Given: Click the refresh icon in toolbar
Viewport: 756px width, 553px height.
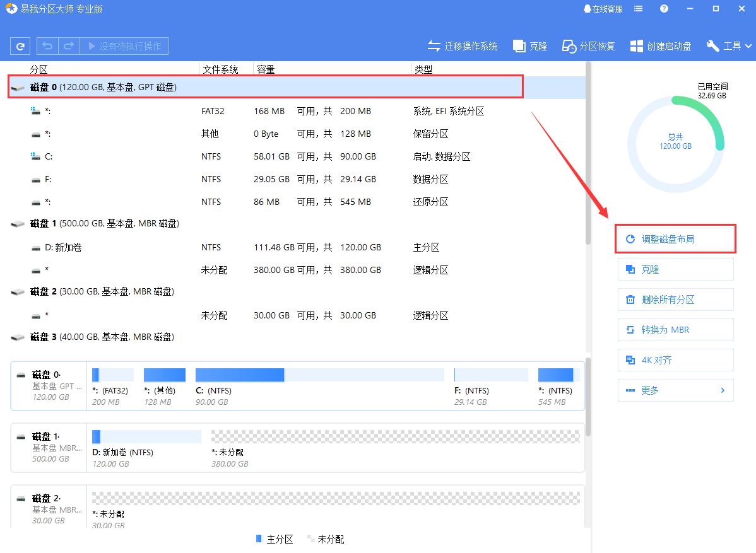Looking at the screenshot, I should [19, 45].
